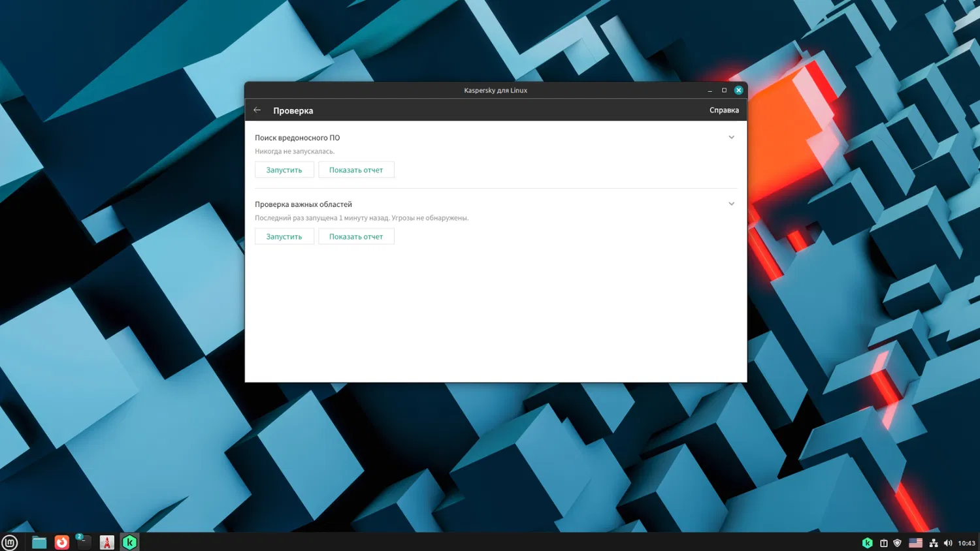This screenshot has height=551, width=980.
Task: Open the red rocket app in taskbar
Action: pos(107,542)
